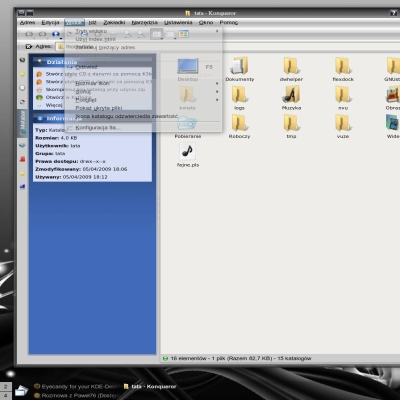Click the Back navigation arrow in toolbar
Image resolution: width=400 pixels, height=400 pixels.
point(29,34)
